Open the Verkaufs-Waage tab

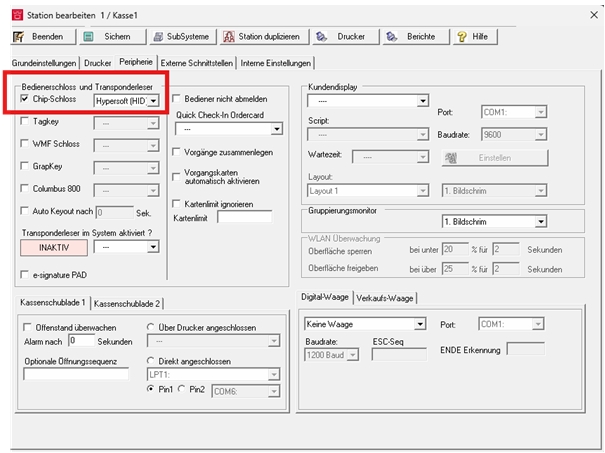coord(385,297)
